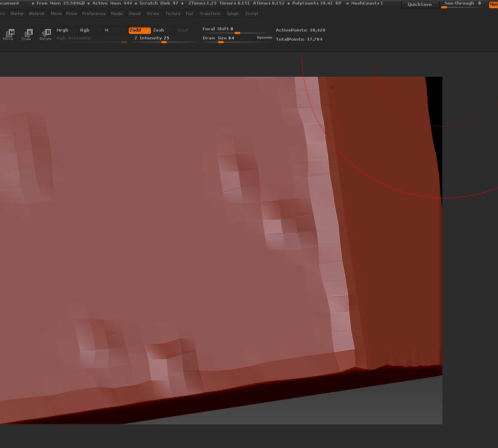Open the Stroke menu
This screenshot has height=448, width=498.
click(x=153, y=14)
